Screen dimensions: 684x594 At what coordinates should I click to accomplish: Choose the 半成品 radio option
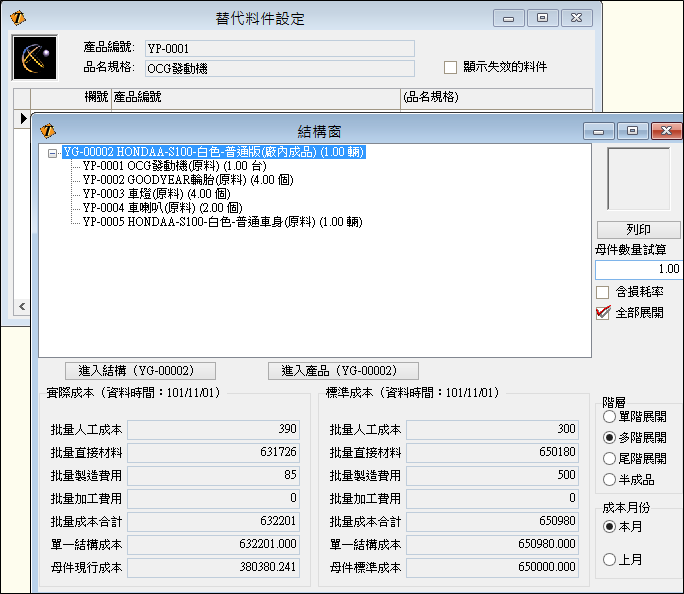pos(609,479)
